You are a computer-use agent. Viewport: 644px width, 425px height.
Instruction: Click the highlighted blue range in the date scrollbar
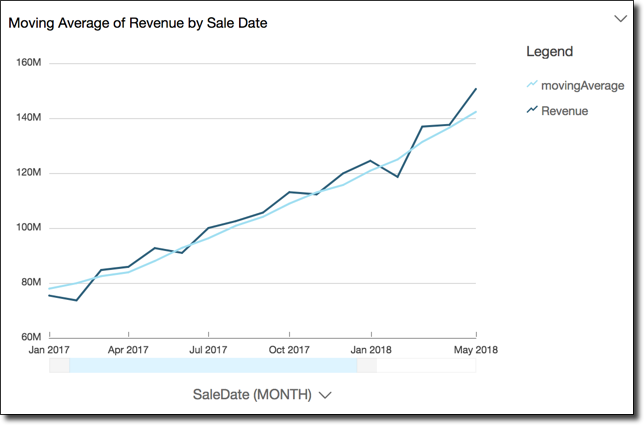(x=212, y=366)
